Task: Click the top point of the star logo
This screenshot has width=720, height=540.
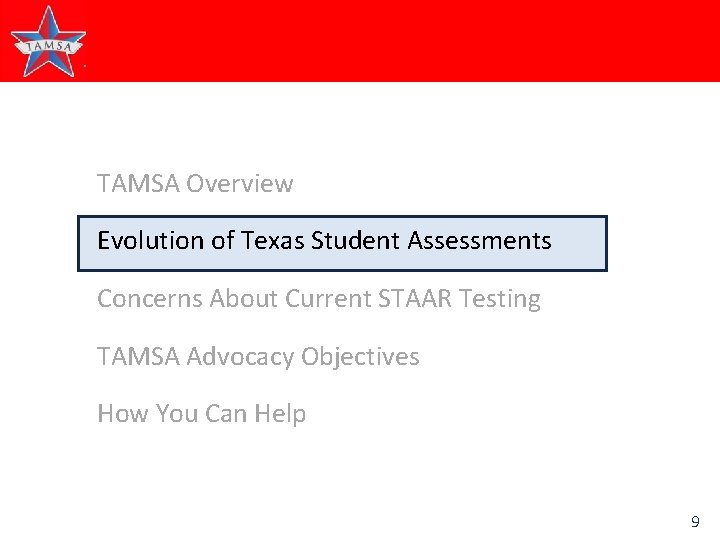Action: click(x=48, y=14)
